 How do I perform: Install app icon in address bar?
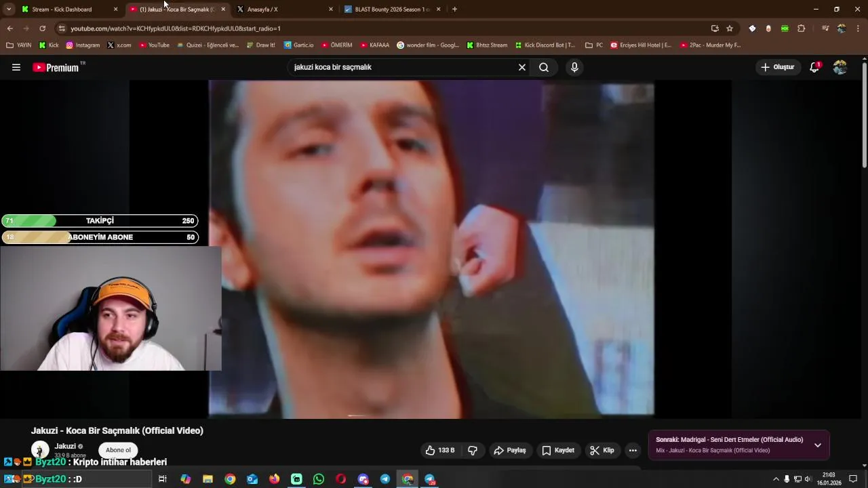point(715,28)
